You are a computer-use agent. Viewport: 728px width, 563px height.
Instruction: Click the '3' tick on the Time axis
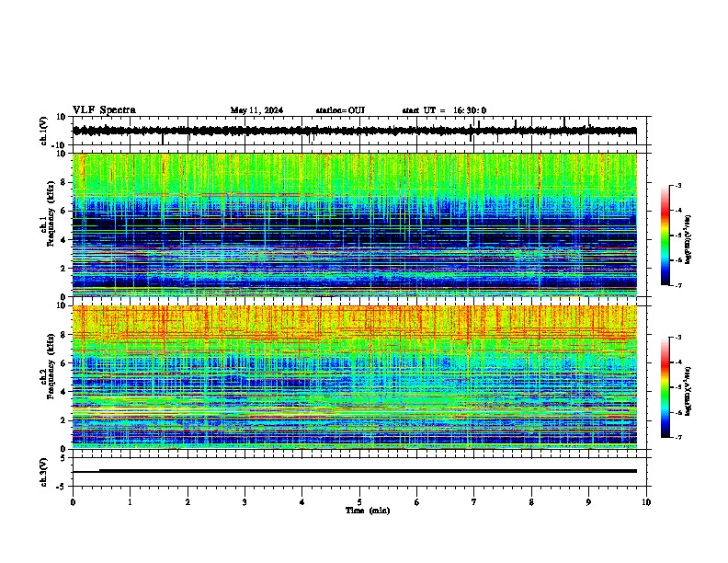pos(245,502)
